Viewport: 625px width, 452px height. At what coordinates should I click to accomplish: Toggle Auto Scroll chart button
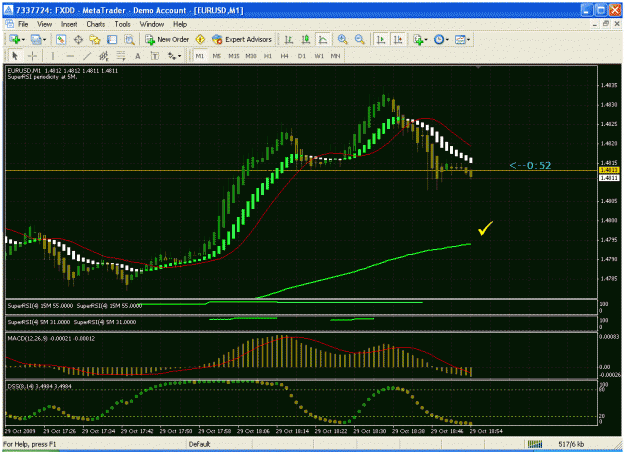point(381,39)
